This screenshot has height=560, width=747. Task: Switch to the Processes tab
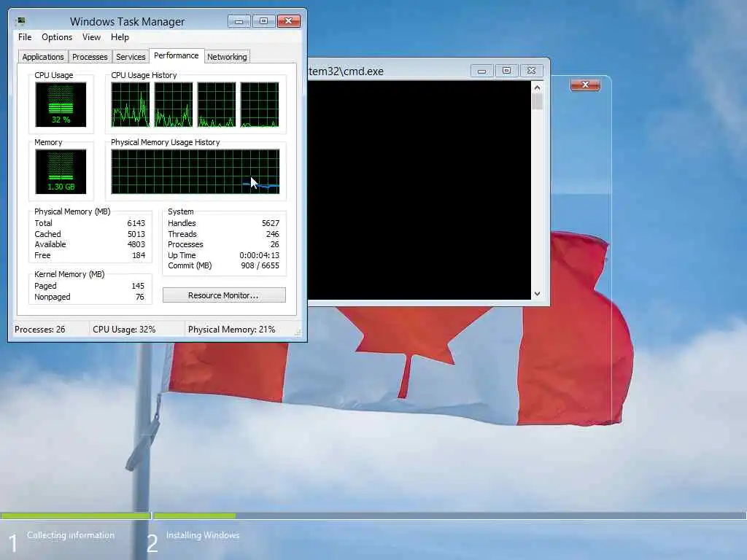(90, 57)
